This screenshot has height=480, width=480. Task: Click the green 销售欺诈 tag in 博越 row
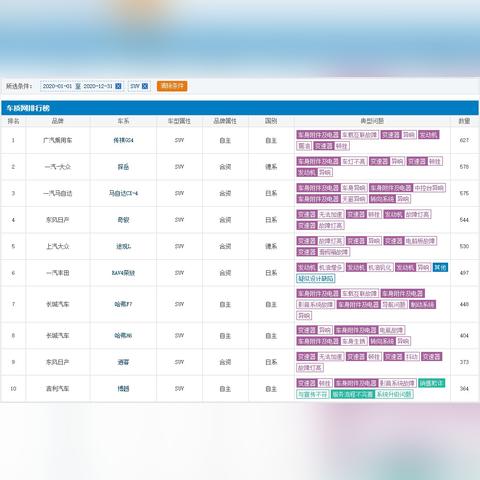[x=432, y=383]
